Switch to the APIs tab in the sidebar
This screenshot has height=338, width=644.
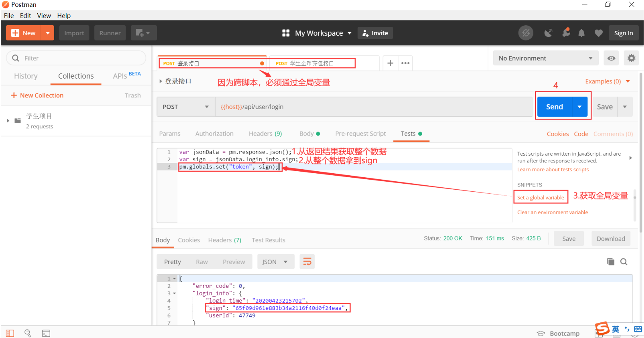click(127, 75)
